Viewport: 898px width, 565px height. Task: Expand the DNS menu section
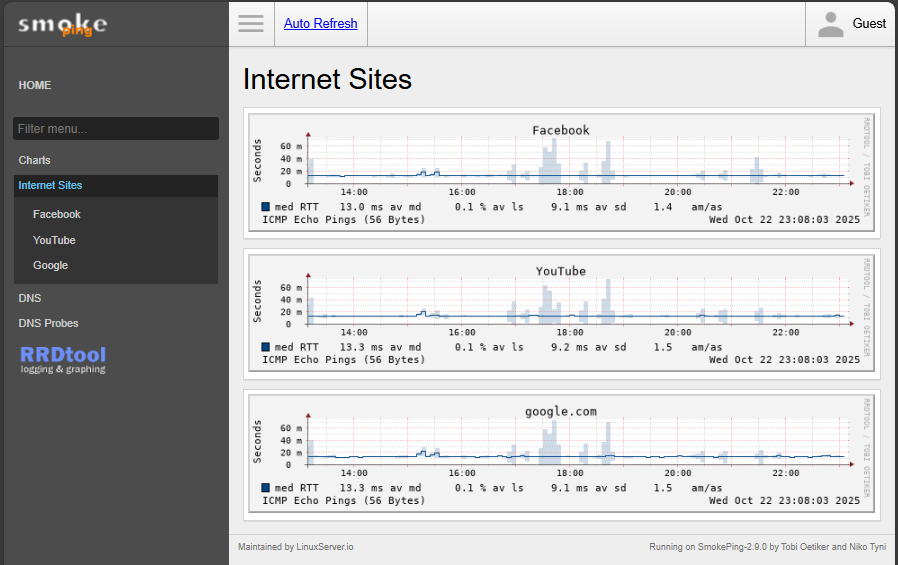pyautogui.click(x=30, y=298)
